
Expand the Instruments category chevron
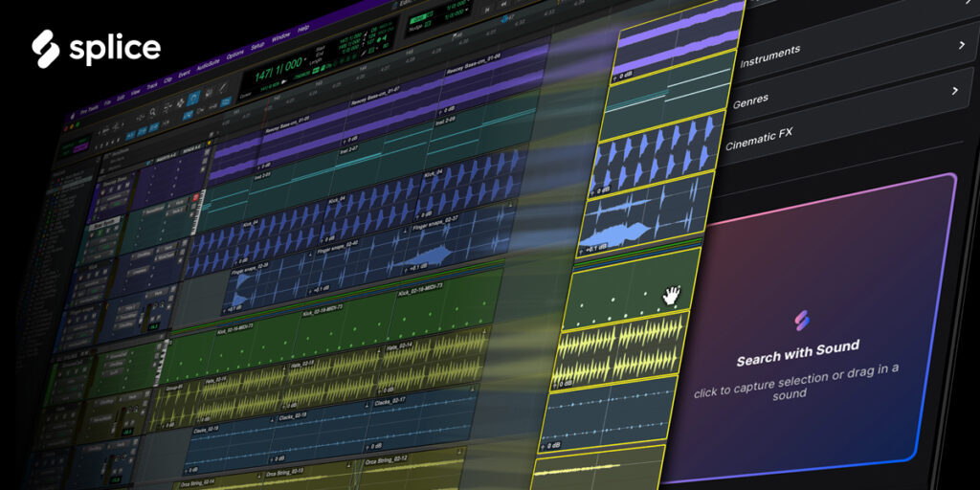(x=961, y=44)
